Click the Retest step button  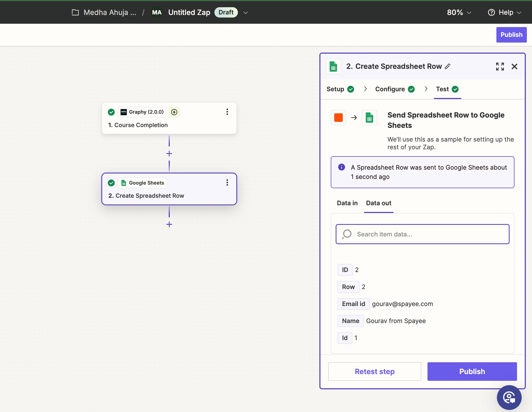374,371
